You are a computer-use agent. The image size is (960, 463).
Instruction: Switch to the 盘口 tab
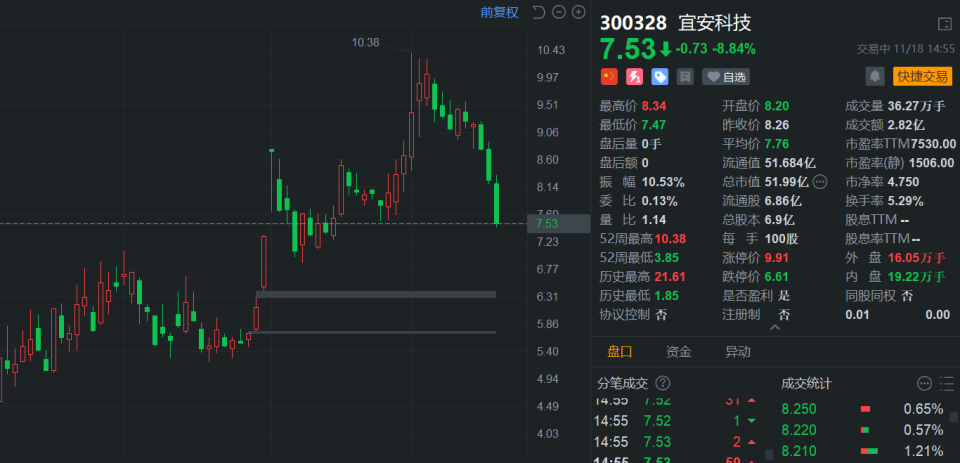click(620, 352)
